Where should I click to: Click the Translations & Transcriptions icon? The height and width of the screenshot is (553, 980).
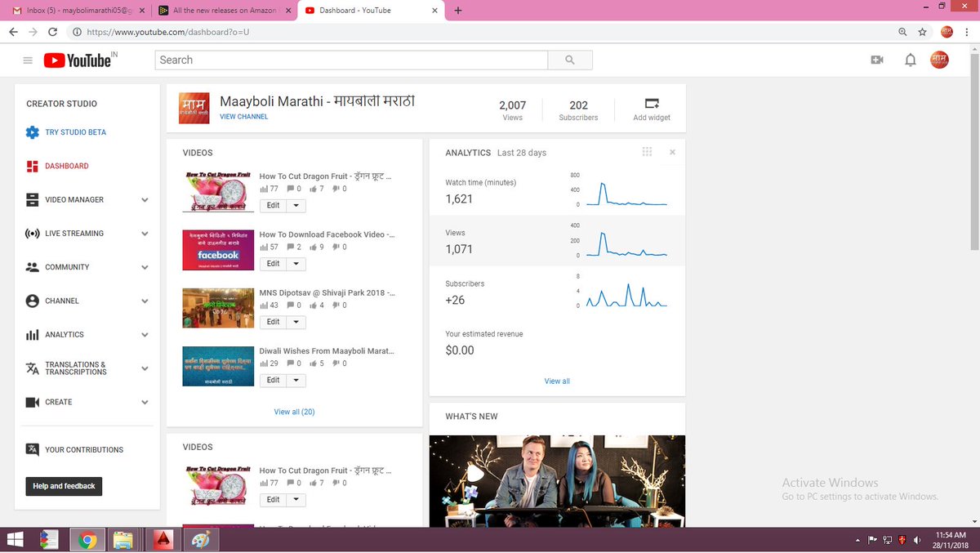[32, 368]
